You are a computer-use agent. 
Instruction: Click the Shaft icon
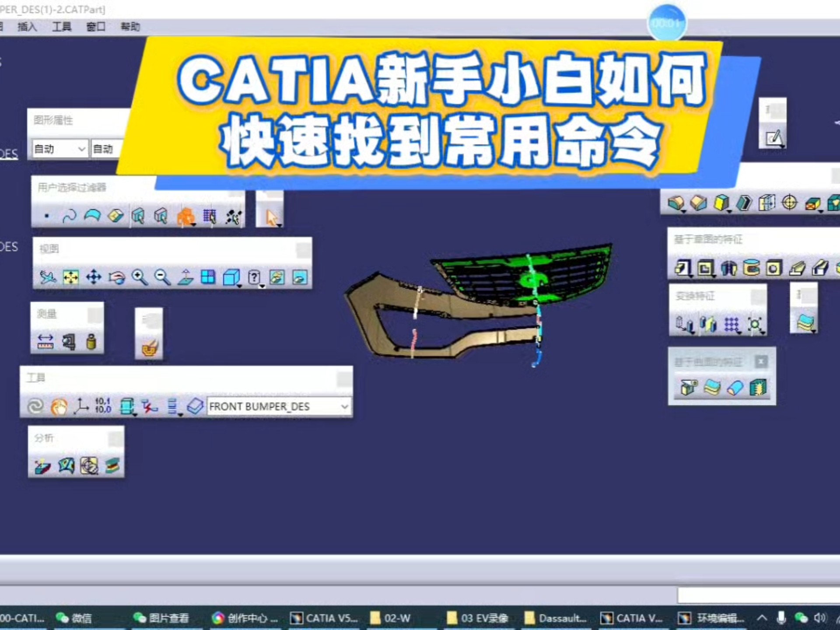(728, 268)
